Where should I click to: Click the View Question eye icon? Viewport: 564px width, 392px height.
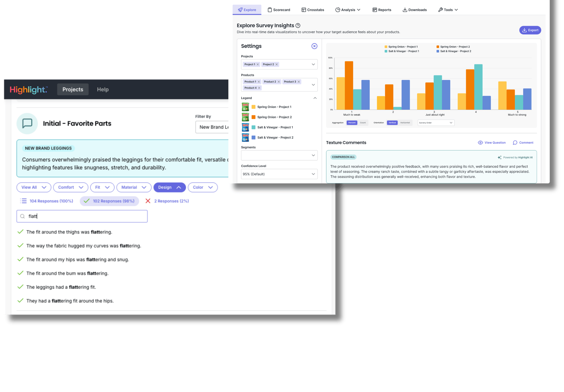point(480,143)
